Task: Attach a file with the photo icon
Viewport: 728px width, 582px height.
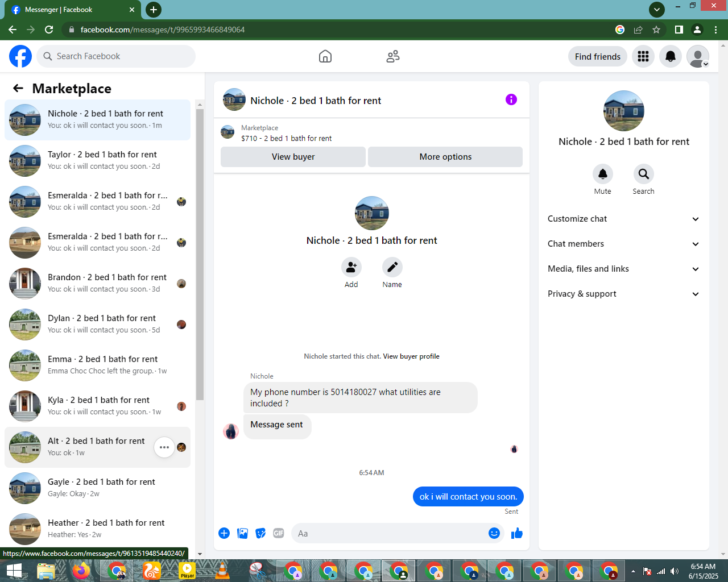Action: point(242,533)
